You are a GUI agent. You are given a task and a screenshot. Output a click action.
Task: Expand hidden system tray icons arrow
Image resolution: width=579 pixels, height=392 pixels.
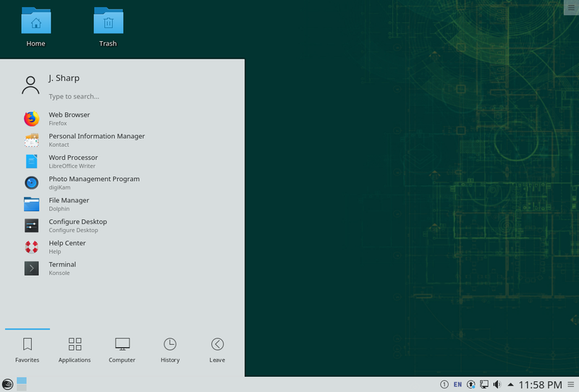pos(510,384)
